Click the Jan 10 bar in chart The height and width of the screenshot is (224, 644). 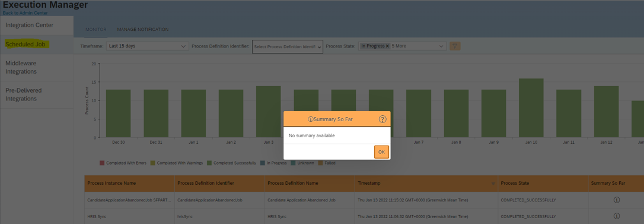(531, 108)
